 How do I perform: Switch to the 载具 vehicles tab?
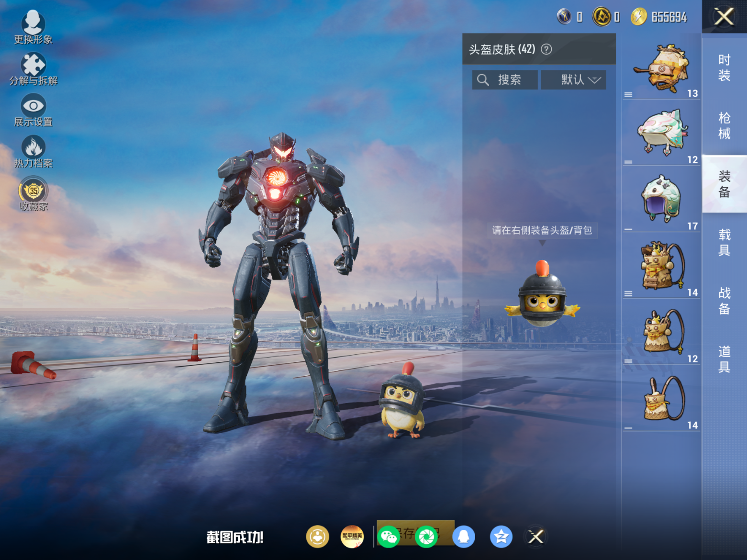(x=724, y=242)
